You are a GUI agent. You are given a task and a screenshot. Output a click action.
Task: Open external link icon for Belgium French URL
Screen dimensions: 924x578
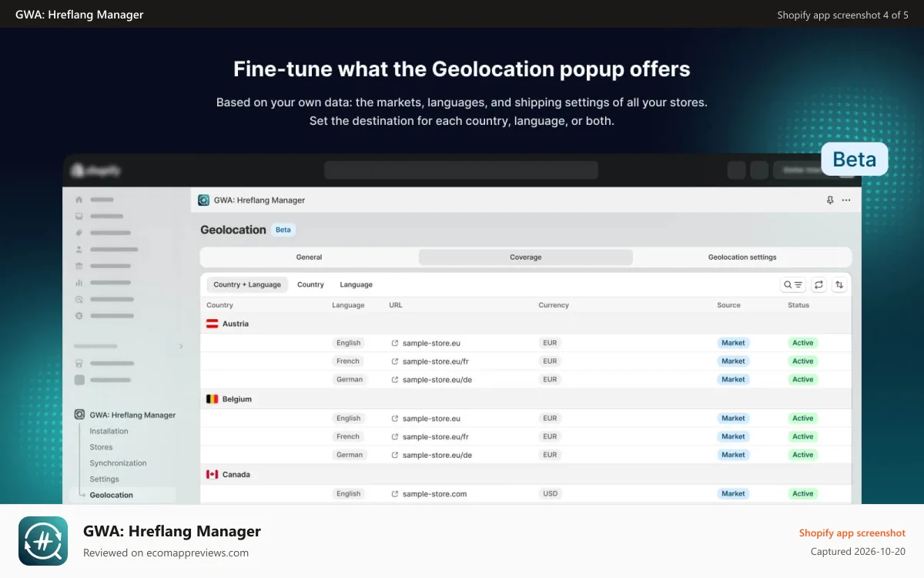click(395, 437)
